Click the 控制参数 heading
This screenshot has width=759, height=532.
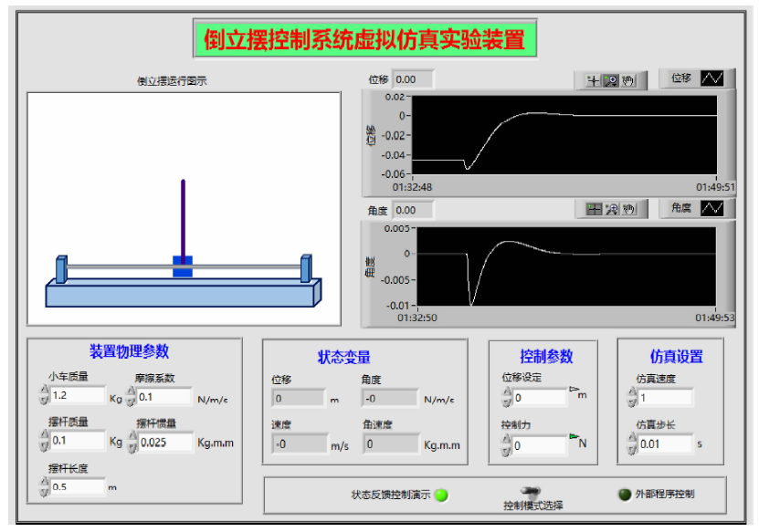click(x=546, y=357)
